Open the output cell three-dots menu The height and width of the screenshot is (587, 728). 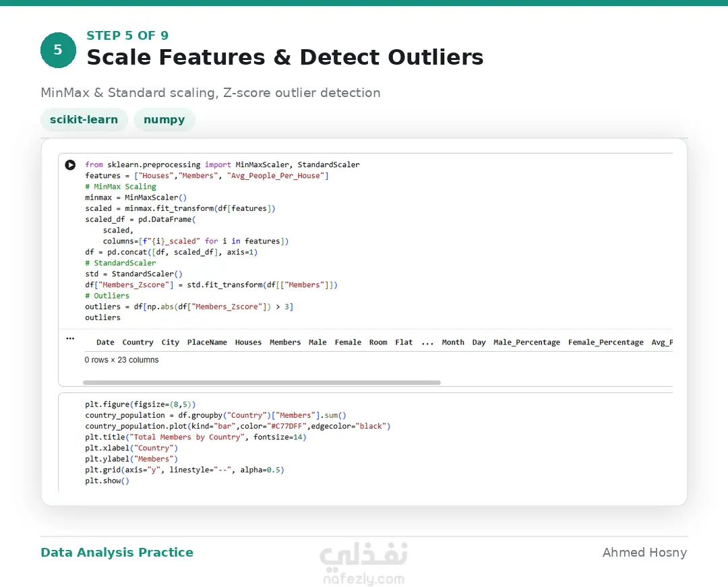(x=70, y=338)
